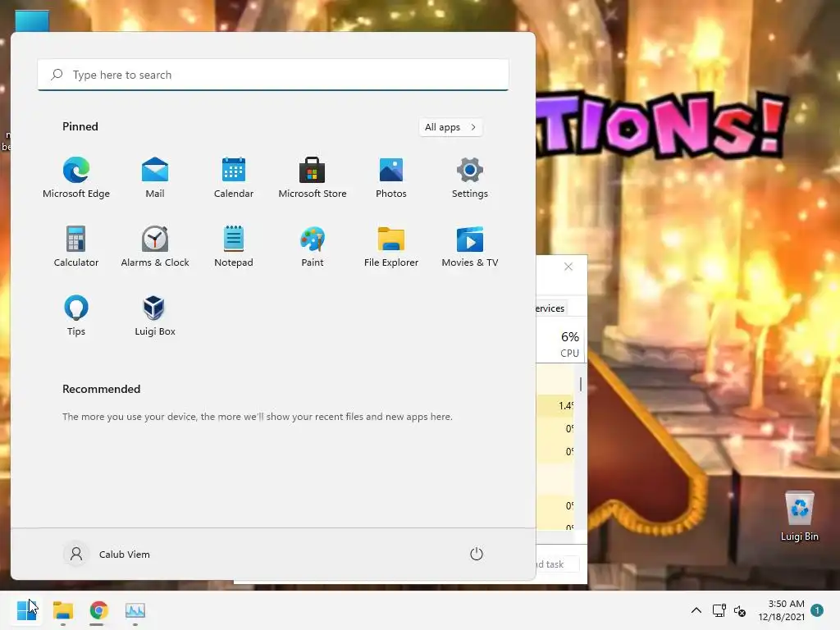Open Settings from pinned apps
This screenshot has width=840, height=630.
(470, 178)
